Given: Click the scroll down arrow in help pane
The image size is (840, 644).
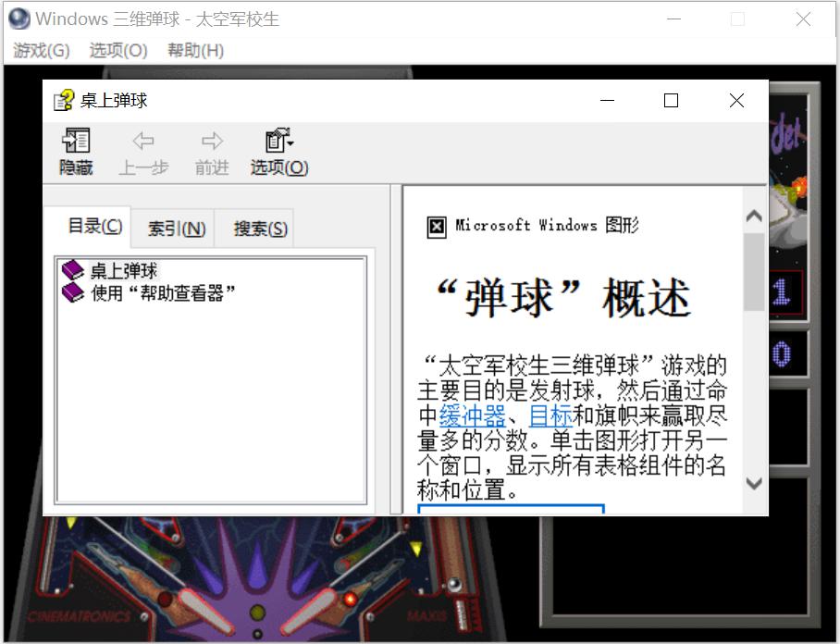Looking at the screenshot, I should tap(754, 483).
